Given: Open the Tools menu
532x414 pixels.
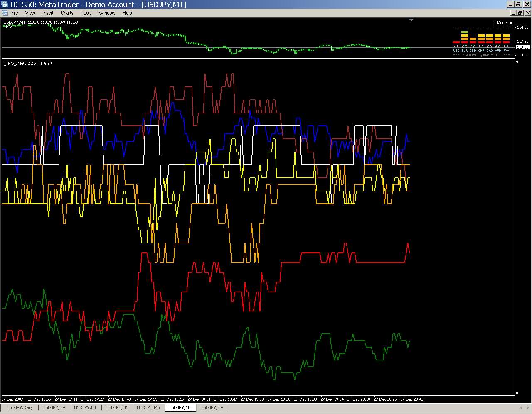Looking at the screenshot, I should [x=86, y=13].
